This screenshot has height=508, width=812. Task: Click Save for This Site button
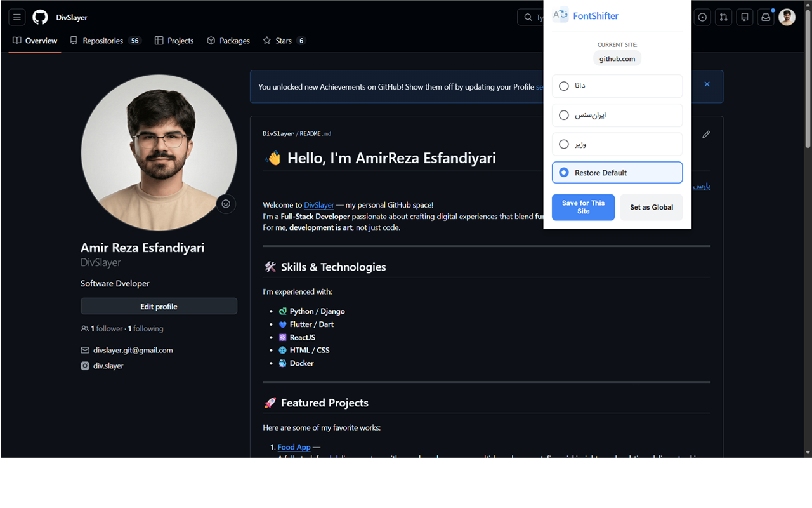pos(583,207)
